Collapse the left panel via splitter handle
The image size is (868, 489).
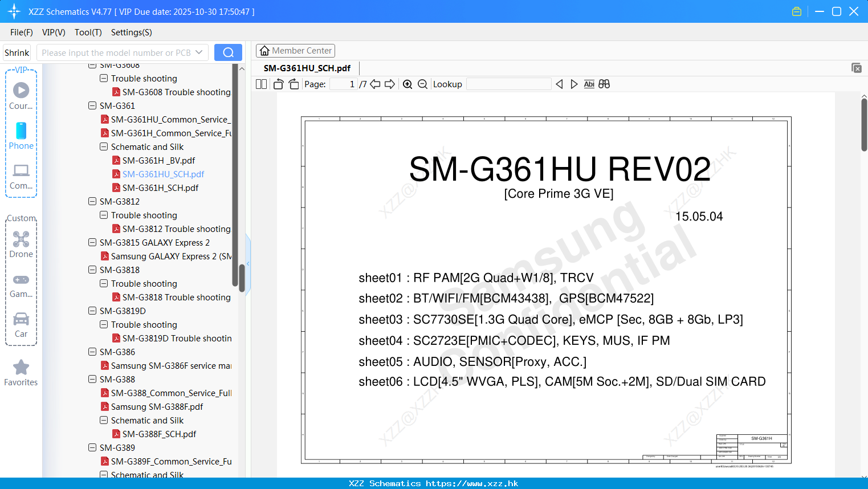248,263
